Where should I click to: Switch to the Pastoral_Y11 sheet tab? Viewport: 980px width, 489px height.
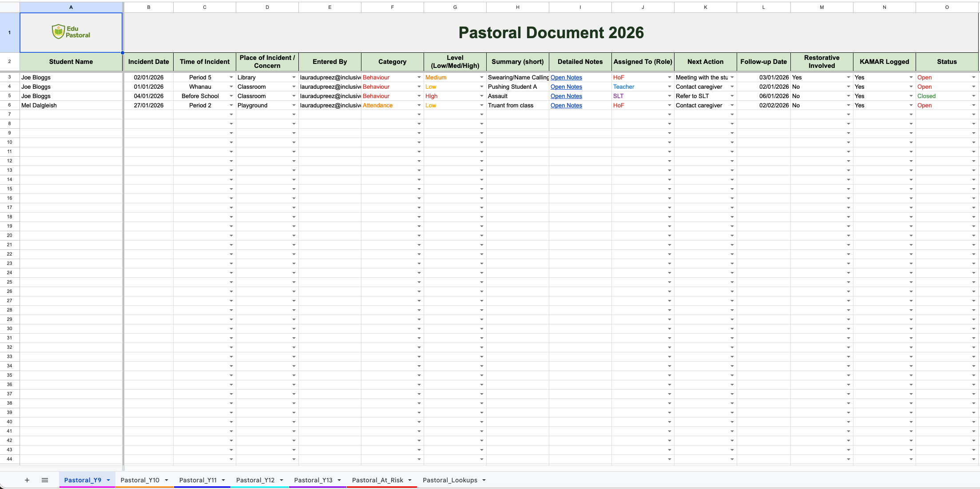click(x=198, y=480)
